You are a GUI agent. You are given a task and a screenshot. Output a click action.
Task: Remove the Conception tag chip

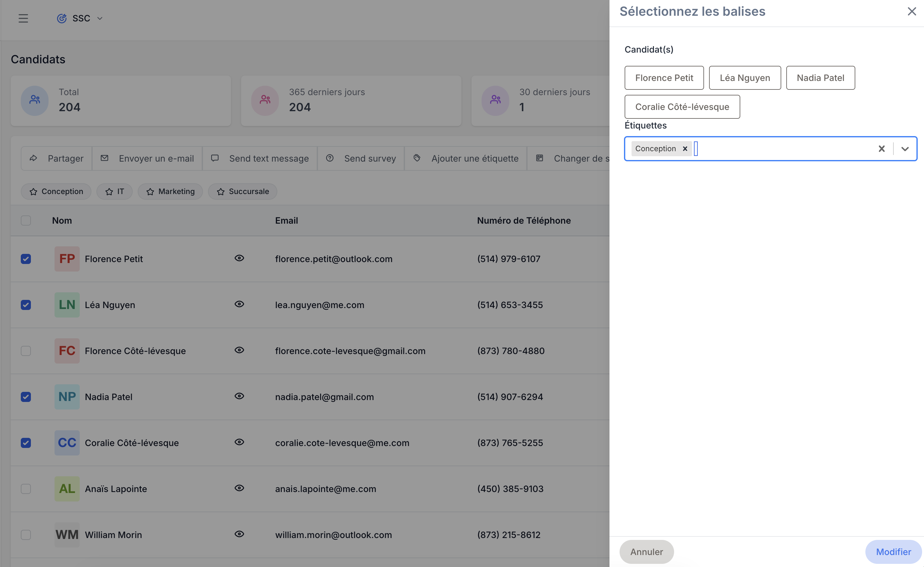pos(685,148)
